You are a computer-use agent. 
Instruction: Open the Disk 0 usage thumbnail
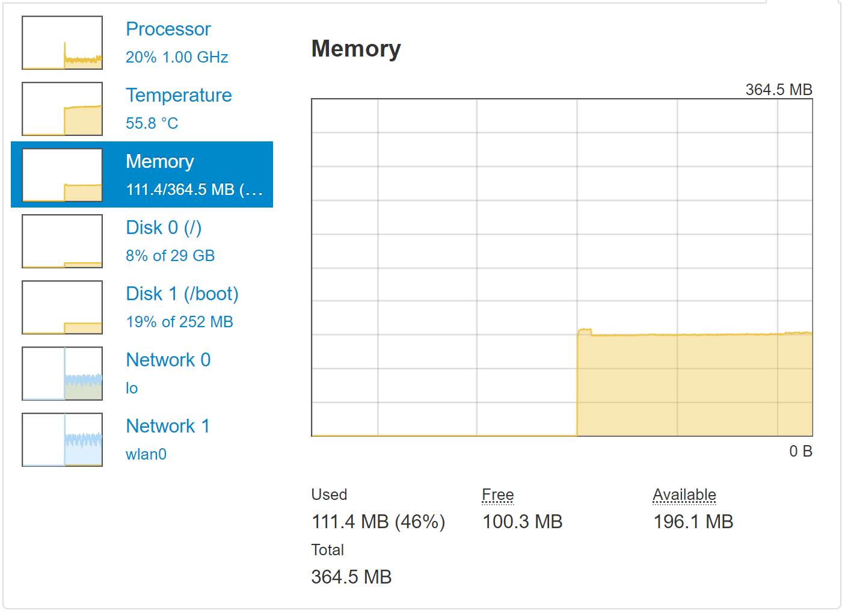[x=62, y=241]
